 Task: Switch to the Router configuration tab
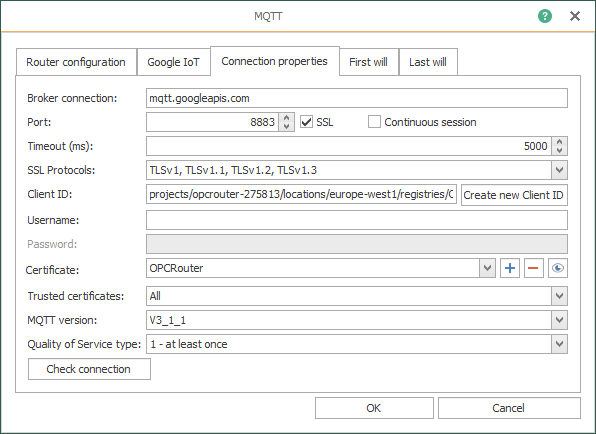click(x=76, y=62)
